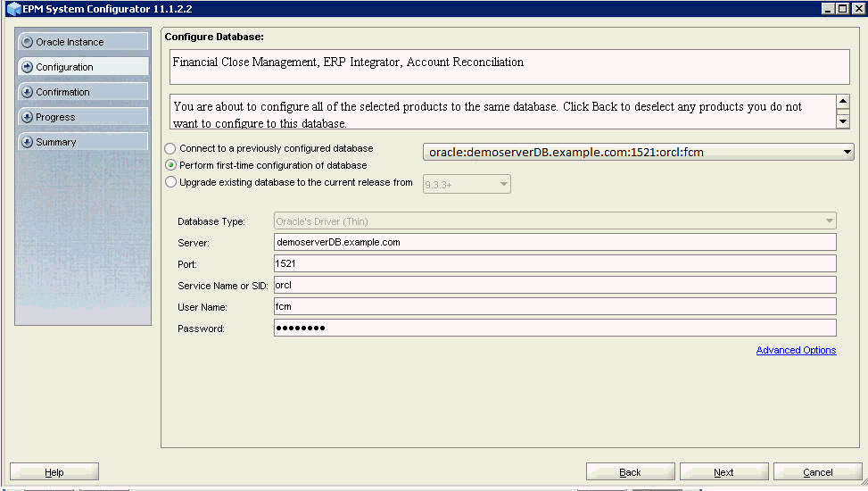The image size is (868, 491).
Task: Go to the Summary step tab
Action: (x=82, y=142)
